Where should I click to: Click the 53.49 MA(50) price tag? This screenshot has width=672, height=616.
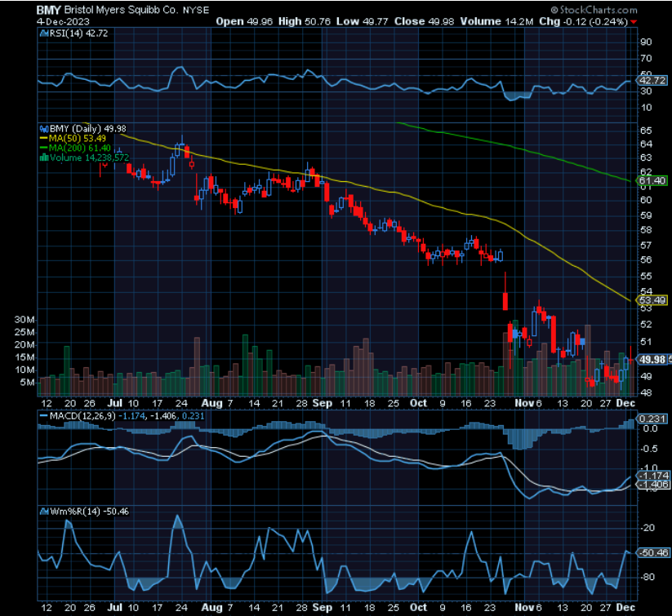[x=652, y=300]
